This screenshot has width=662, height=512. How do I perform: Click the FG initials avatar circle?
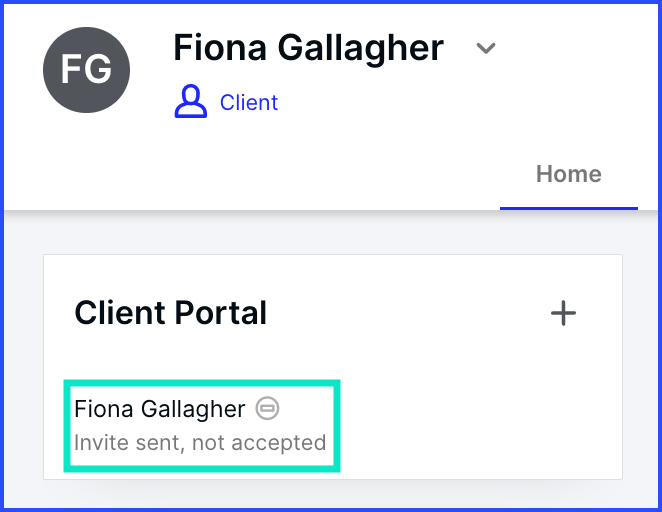coord(87,70)
